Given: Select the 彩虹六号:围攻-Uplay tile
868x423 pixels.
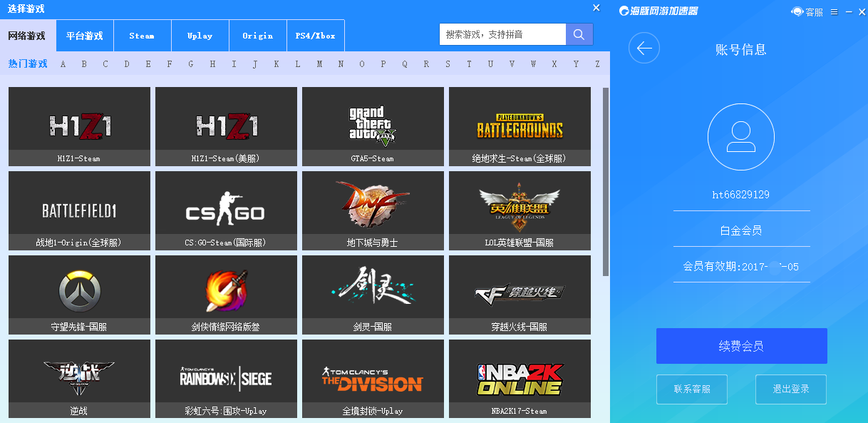Looking at the screenshot, I should click(226, 379).
